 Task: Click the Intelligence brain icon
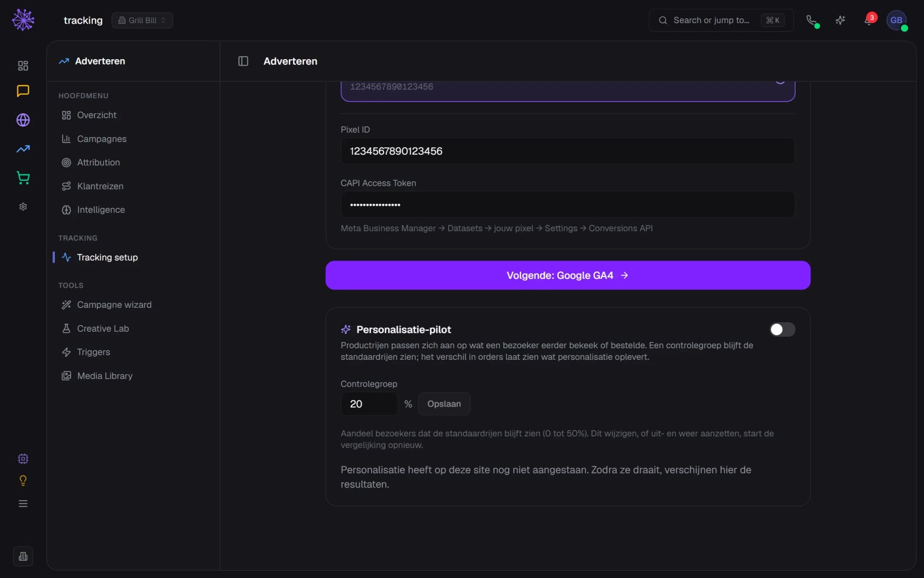click(66, 210)
